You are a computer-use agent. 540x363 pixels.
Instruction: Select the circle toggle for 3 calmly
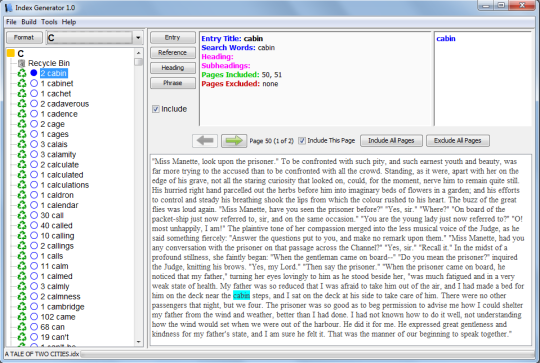point(34,286)
